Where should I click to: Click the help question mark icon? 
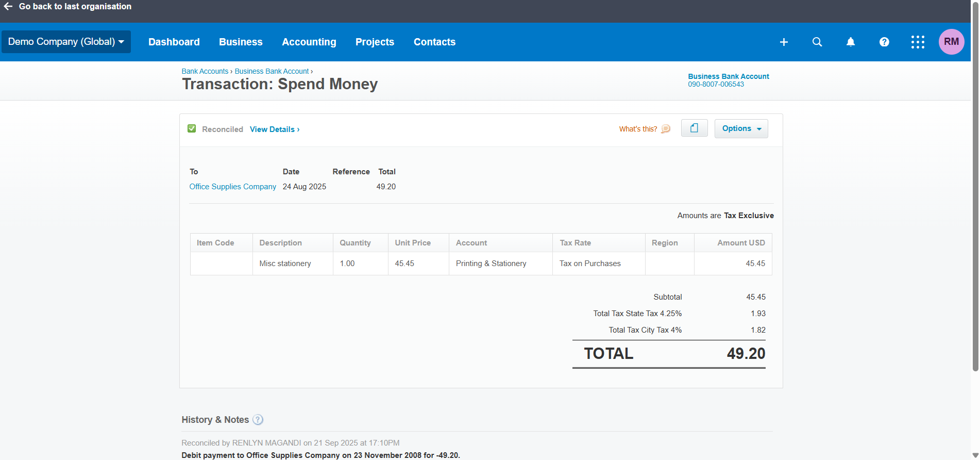(x=884, y=42)
